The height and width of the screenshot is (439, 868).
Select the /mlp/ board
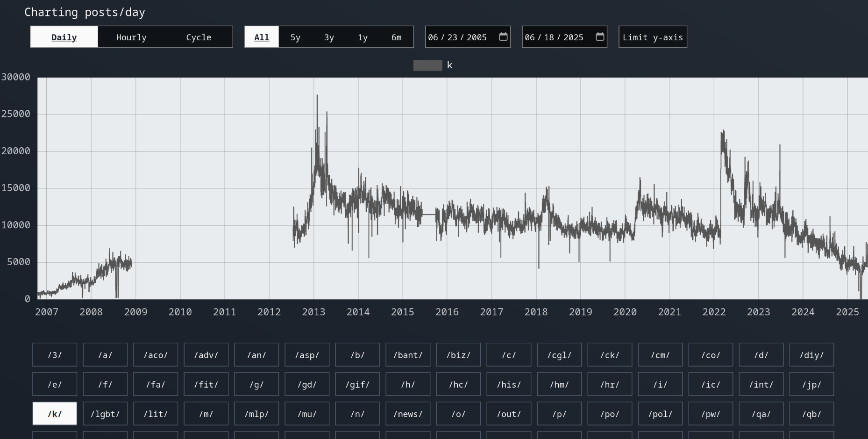tap(256, 414)
